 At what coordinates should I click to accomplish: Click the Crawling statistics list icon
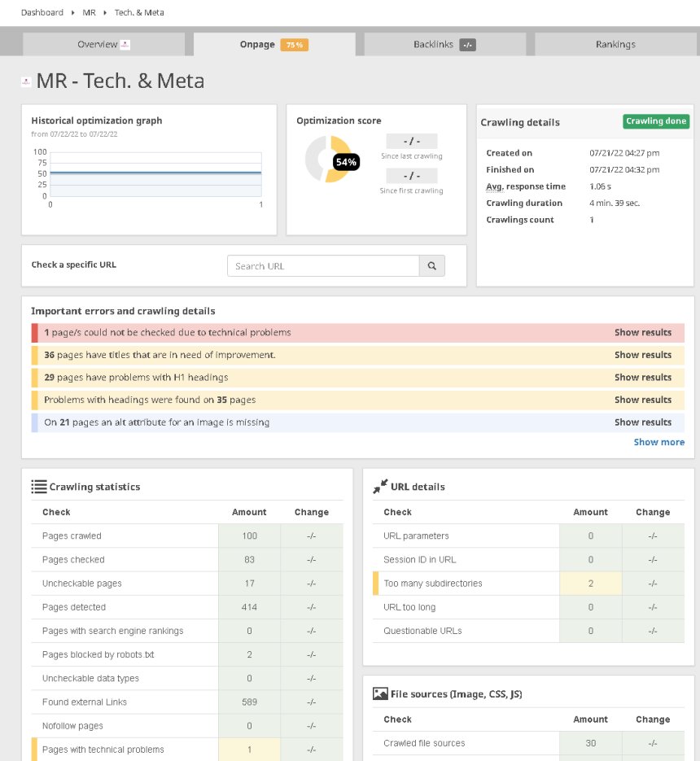pyautogui.click(x=38, y=487)
